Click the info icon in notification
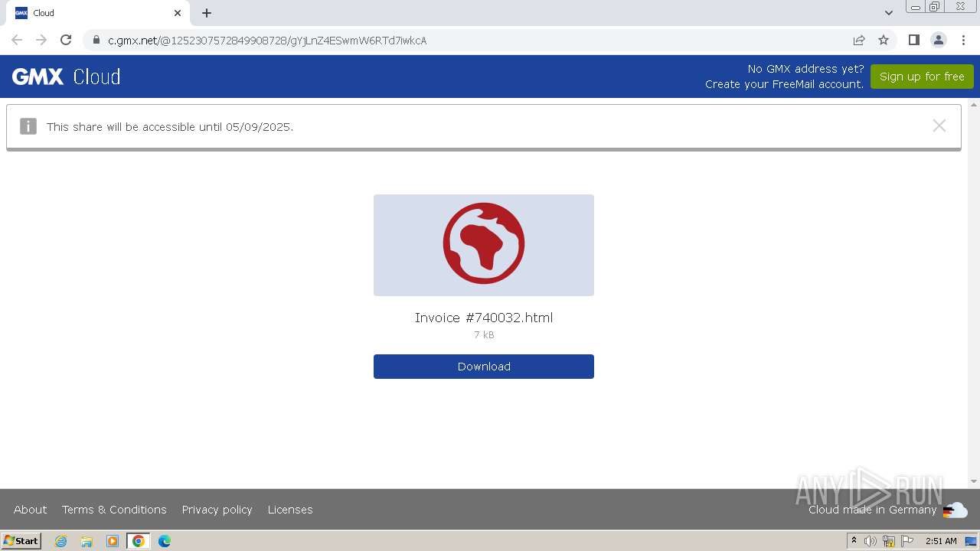Screen dimensions: 980x551 (x=28, y=126)
